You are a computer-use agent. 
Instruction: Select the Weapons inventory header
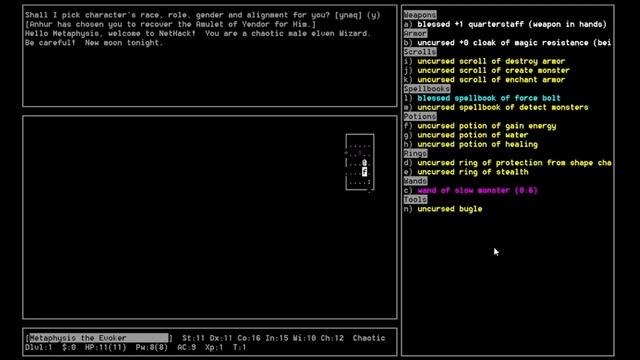pos(420,15)
